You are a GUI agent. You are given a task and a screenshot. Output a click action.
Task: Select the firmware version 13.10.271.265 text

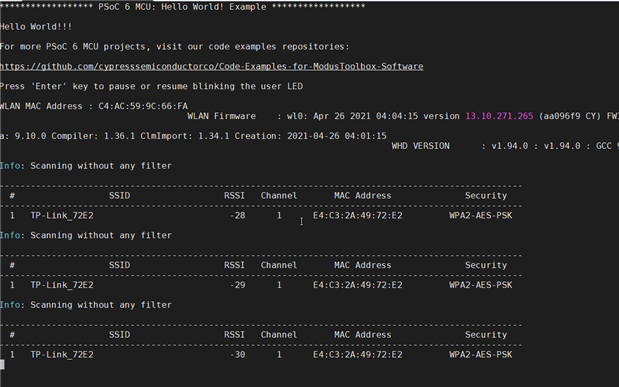pyautogui.click(x=499, y=116)
